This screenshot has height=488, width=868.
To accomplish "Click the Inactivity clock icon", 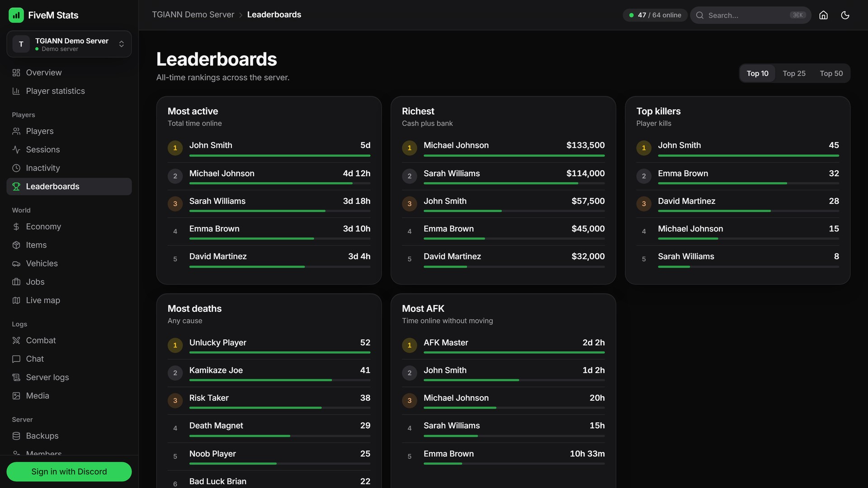I will pos(16,168).
